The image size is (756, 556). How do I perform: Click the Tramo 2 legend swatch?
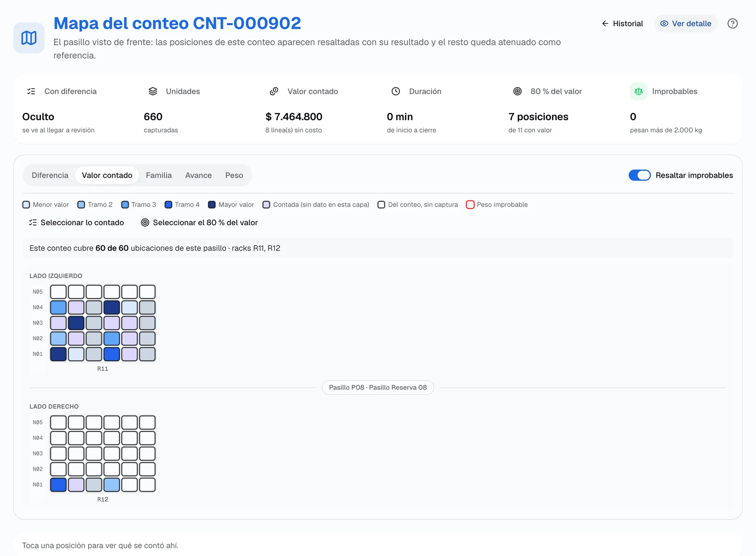81,204
